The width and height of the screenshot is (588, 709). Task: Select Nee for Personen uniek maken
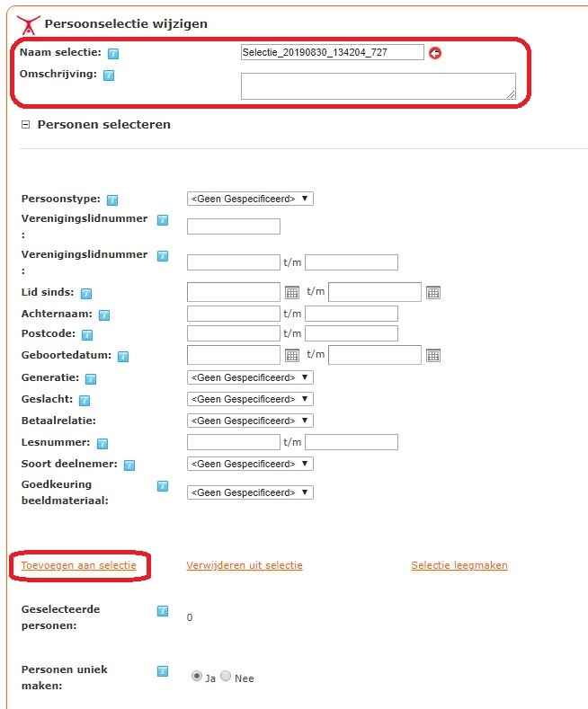click(226, 676)
